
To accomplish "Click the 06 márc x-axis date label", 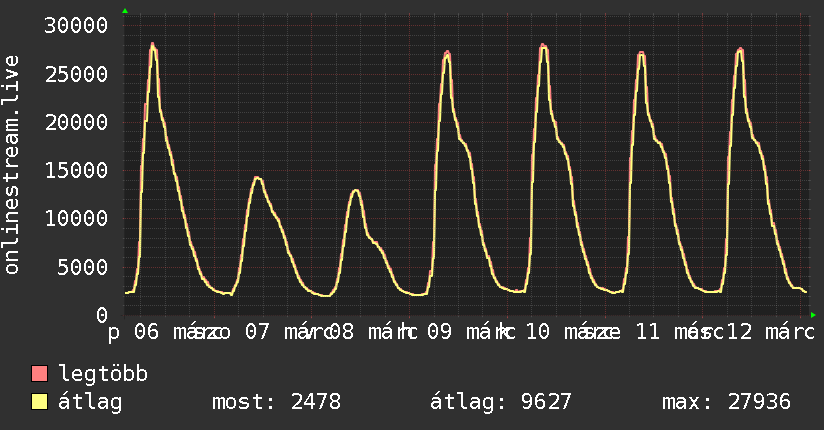I will 174,332.
